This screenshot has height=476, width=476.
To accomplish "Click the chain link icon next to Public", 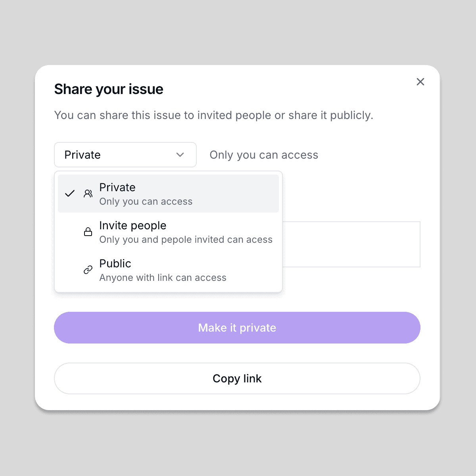I will [88, 270].
